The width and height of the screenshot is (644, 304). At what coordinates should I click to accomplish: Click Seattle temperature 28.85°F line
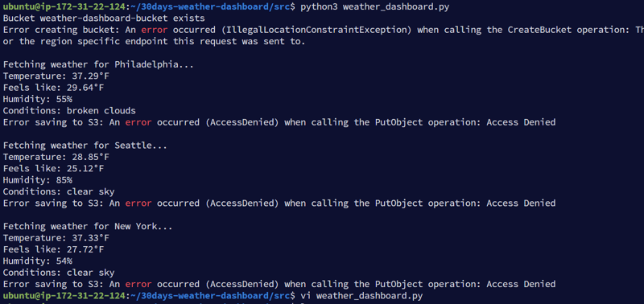[x=56, y=157]
